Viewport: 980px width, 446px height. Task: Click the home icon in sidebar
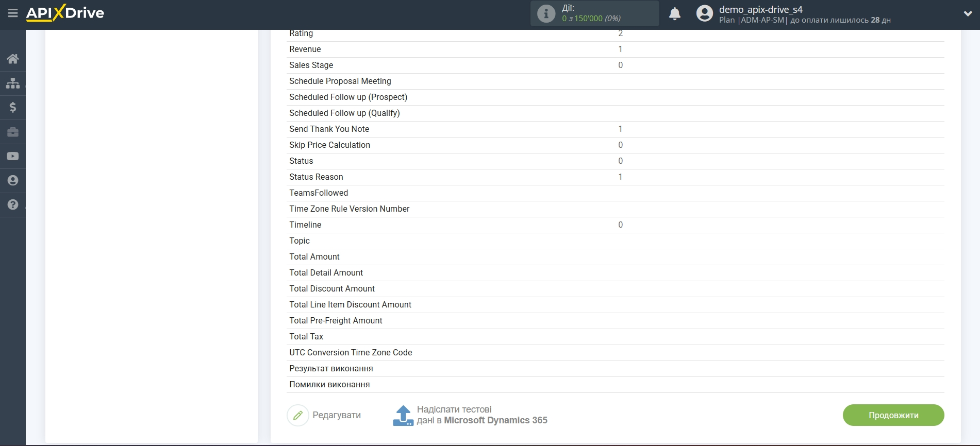(x=13, y=59)
